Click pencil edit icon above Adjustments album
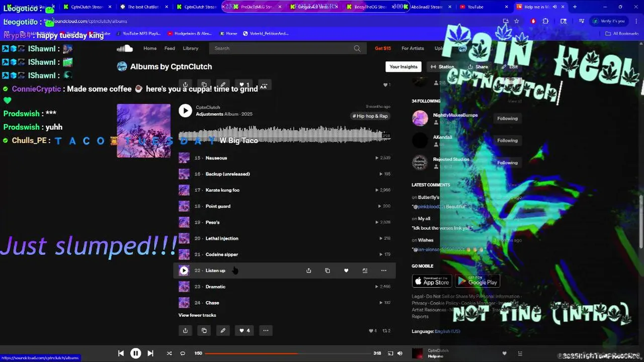Screen dimensions: 644x362 click(x=223, y=84)
